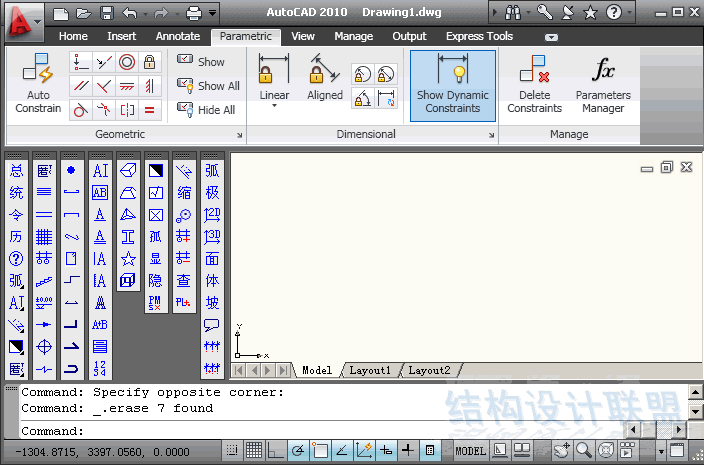Click the Delete Constraints button
Viewport: 704px width, 465px height.
pos(534,83)
